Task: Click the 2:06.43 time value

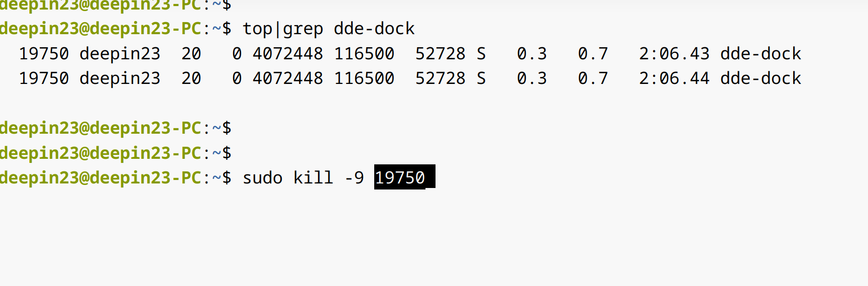Action: (x=674, y=53)
